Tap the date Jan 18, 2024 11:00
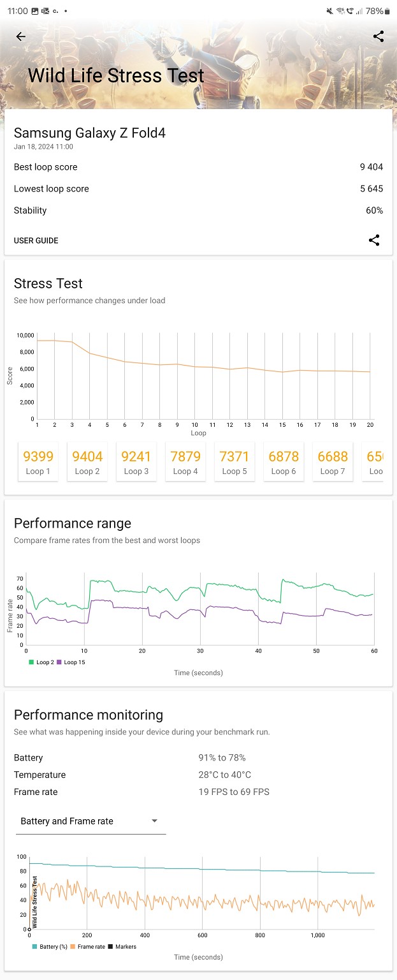The height and width of the screenshot is (980, 397). pyautogui.click(x=43, y=147)
